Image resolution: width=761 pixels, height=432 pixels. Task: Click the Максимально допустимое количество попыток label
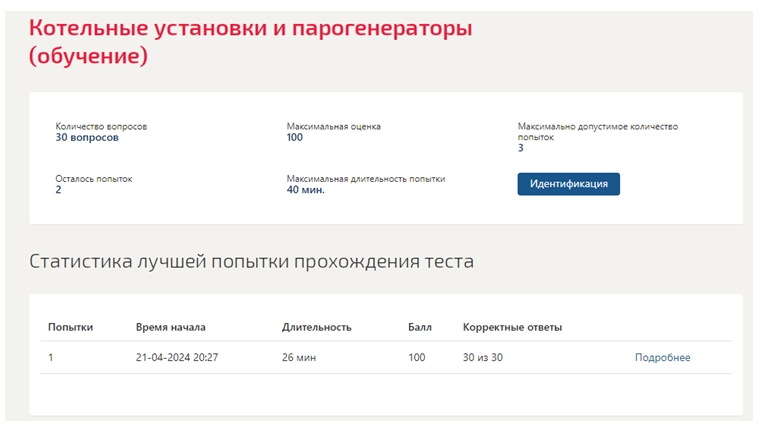[598, 132]
